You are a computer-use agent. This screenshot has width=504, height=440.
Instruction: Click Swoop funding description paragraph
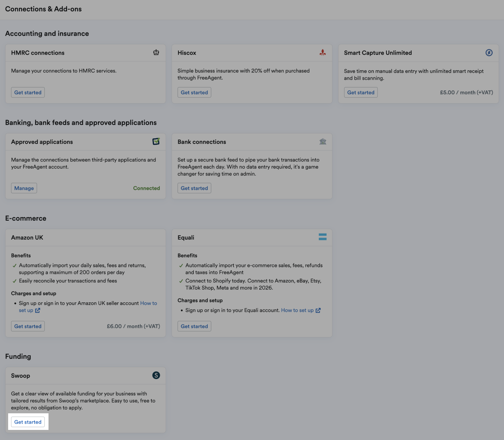(83, 401)
